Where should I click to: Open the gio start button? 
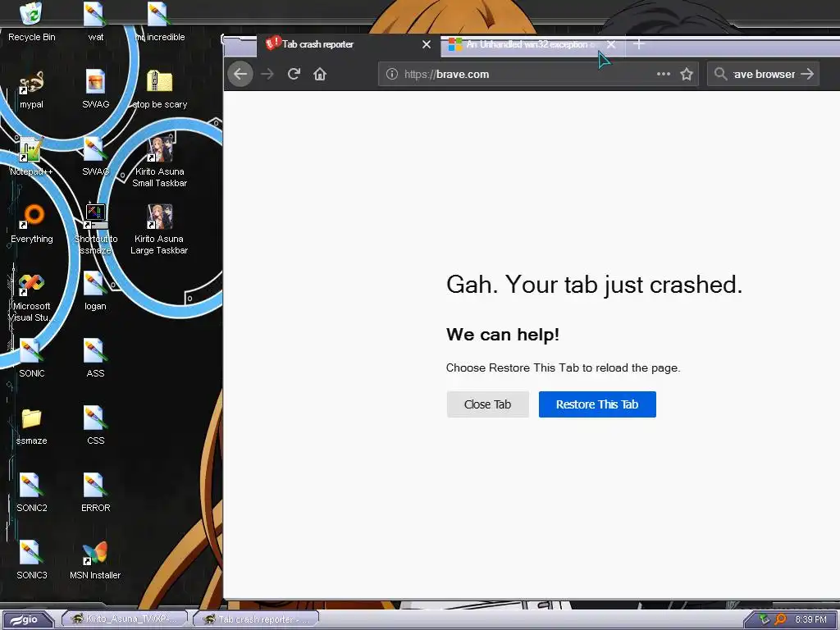click(x=27, y=619)
